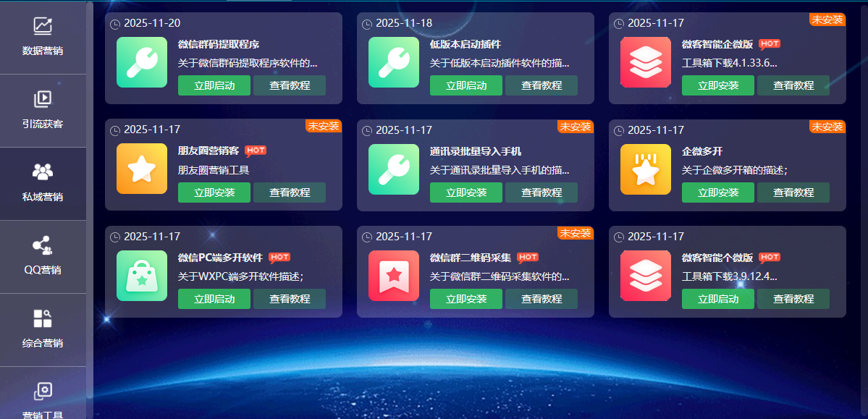Click the 企微多开 yellow star icon
Viewport: 868px width, 419px height.
[x=645, y=169]
